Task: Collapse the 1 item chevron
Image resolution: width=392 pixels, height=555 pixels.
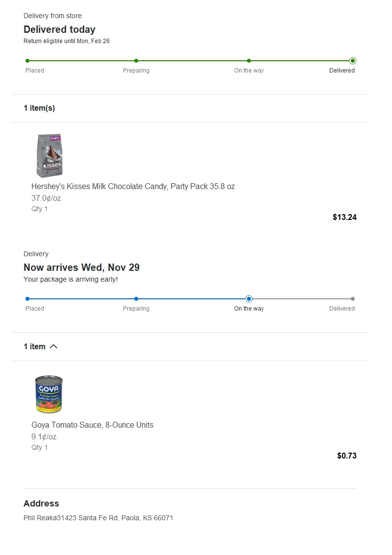Action: 53,346
